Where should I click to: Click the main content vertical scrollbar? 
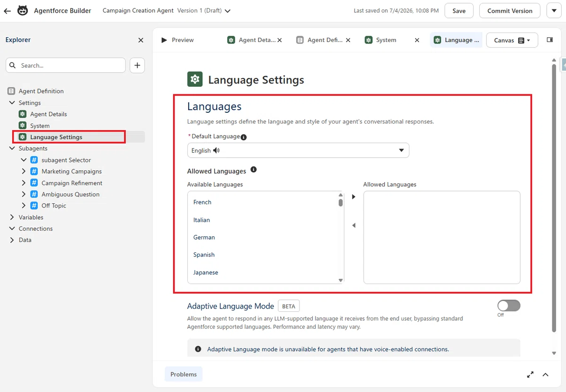(554, 198)
